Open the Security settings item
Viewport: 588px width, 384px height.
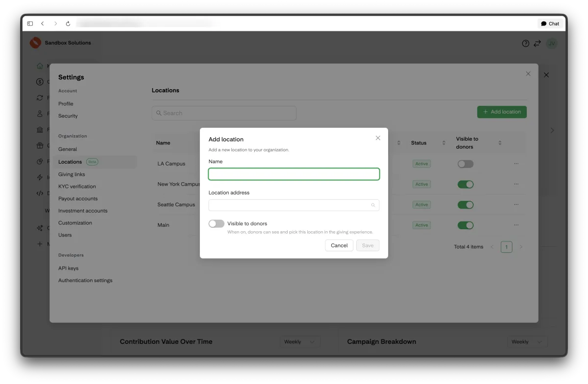coord(68,116)
